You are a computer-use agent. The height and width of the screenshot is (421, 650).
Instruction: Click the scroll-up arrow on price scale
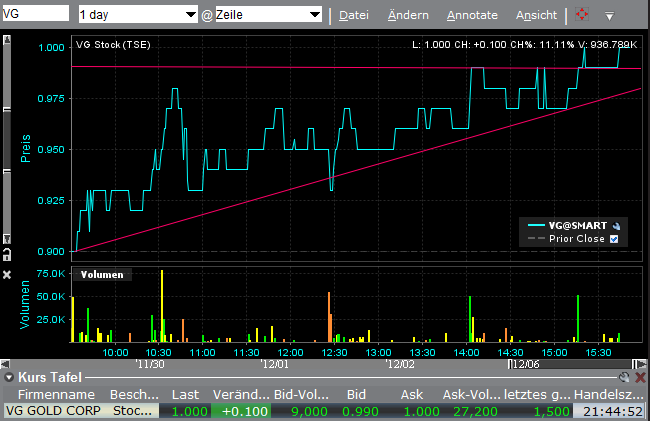(7, 39)
